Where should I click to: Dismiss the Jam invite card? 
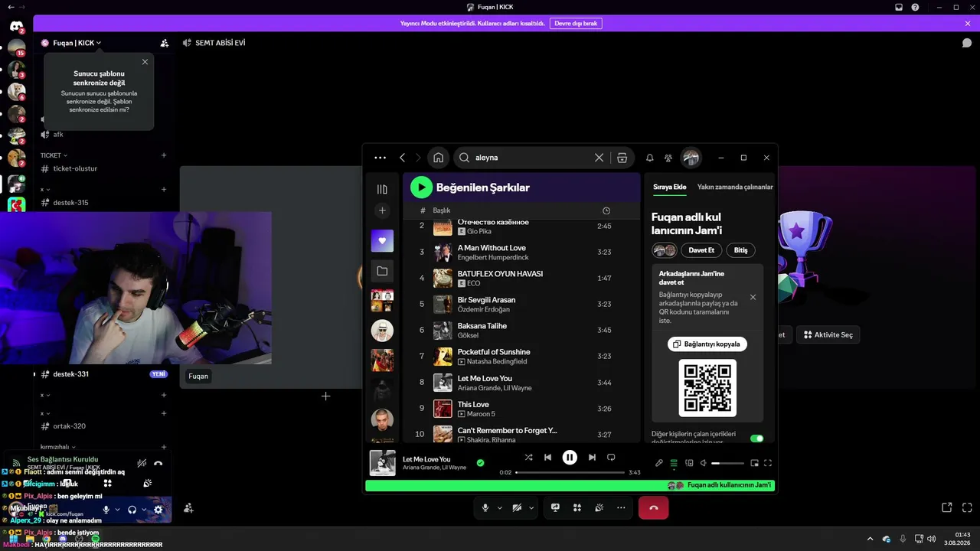[x=753, y=297]
